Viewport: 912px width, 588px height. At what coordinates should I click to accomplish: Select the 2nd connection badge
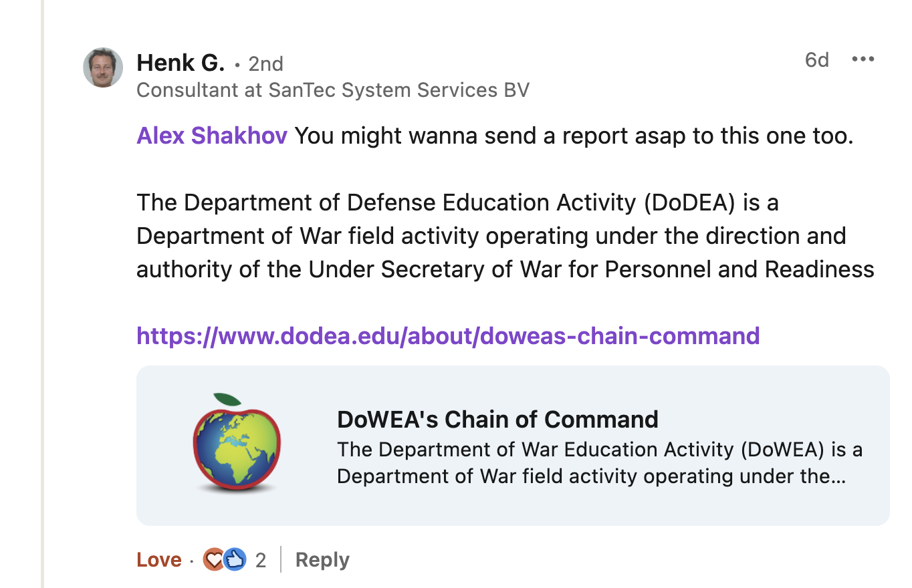tap(265, 63)
